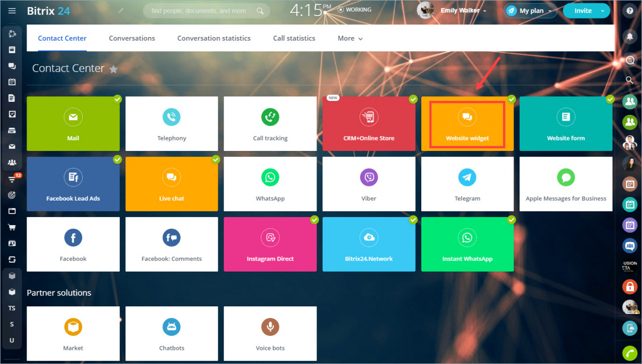Screen dimensions: 642x364
Task: Open the Website widget tile
Action: coord(467,124)
